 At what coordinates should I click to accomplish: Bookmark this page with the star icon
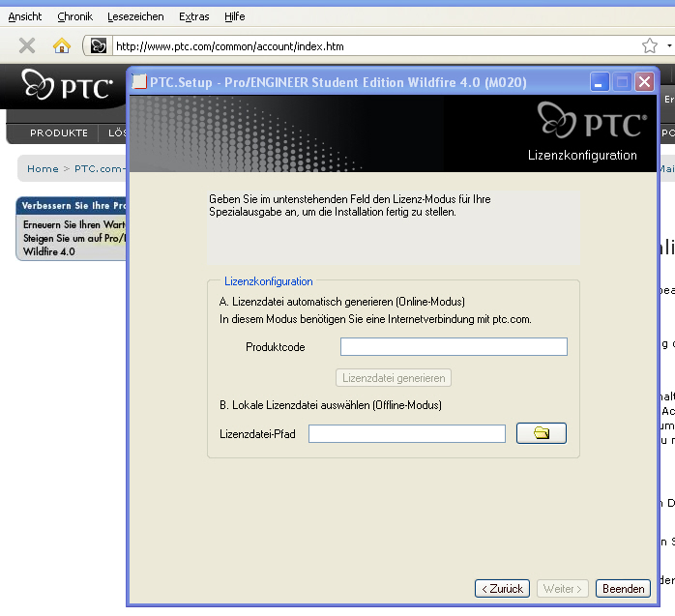[x=649, y=45]
